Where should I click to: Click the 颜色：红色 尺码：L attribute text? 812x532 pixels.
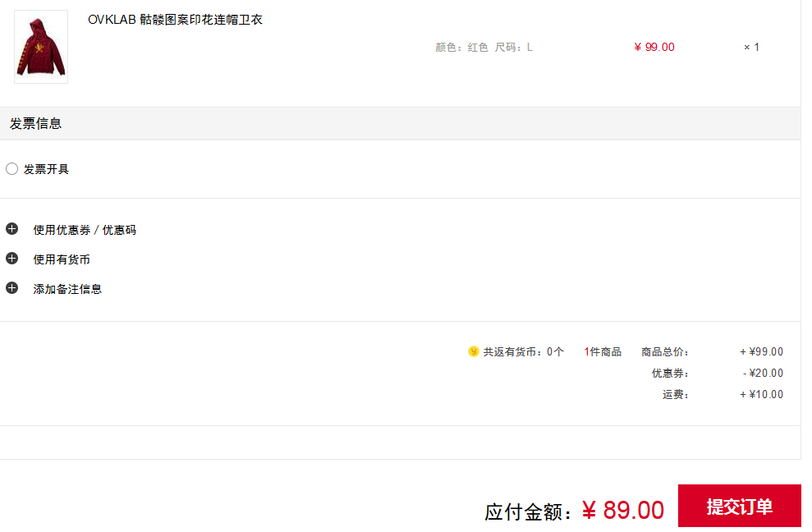(484, 47)
